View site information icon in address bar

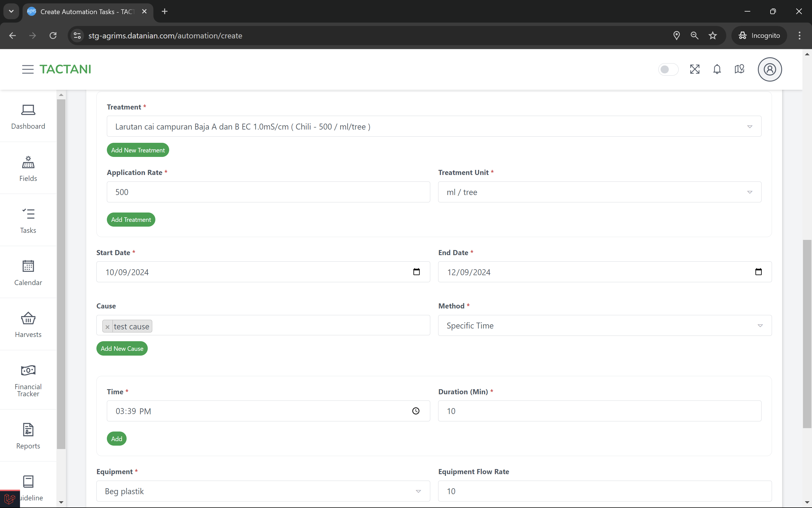click(x=77, y=36)
